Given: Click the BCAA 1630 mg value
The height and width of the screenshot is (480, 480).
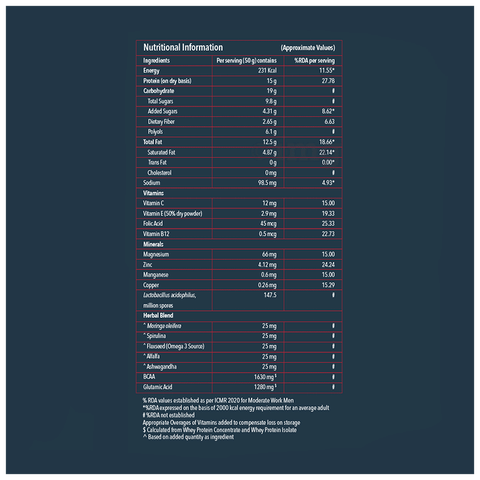Looking at the screenshot, I should [265, 377].
